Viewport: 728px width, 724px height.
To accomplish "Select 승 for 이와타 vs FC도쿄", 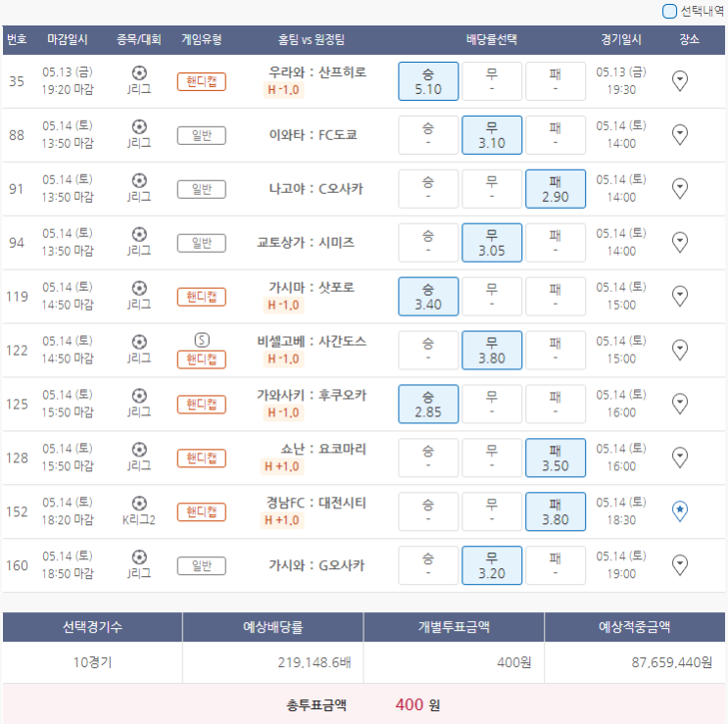I will 428,135.
